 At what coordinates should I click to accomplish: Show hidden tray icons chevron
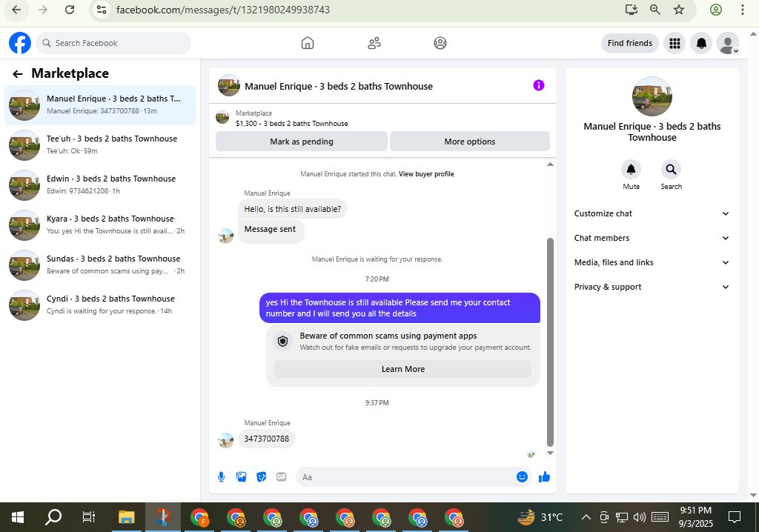586,517
